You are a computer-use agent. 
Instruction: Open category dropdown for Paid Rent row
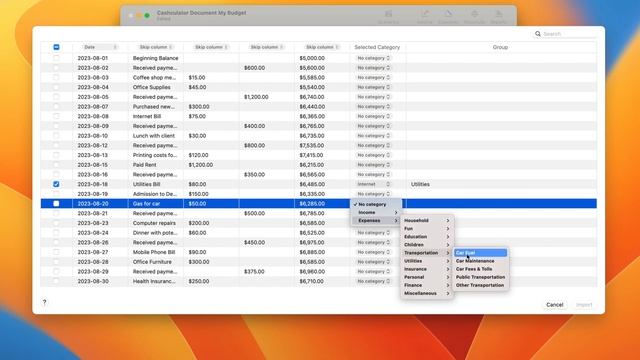pos(373,165)
